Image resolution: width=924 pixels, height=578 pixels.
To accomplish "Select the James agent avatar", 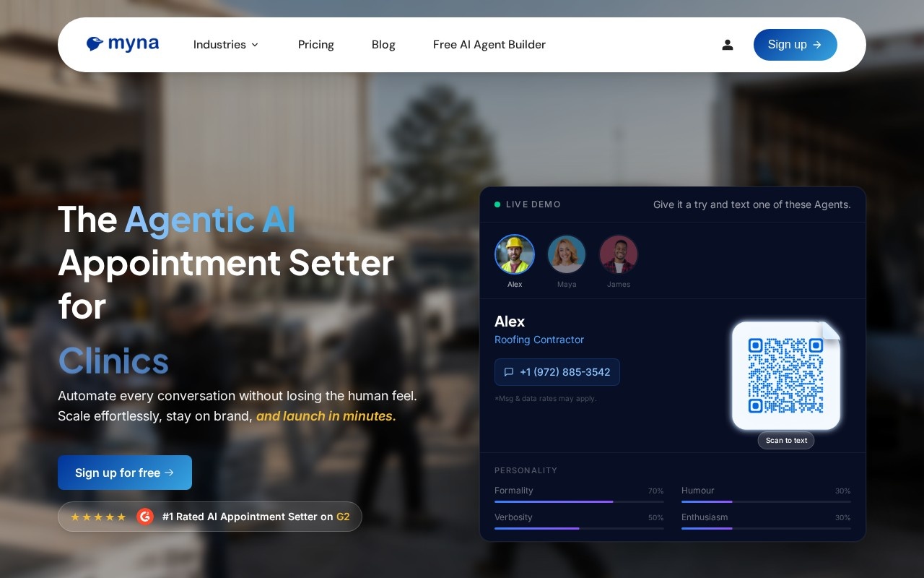I will click(619, 254).
